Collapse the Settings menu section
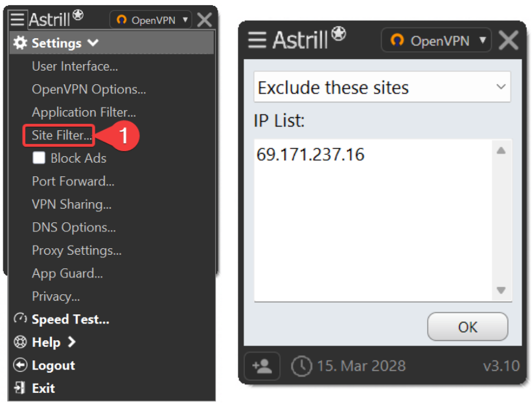The width and height of the screenshot is (532, 407). click(93, 43)
